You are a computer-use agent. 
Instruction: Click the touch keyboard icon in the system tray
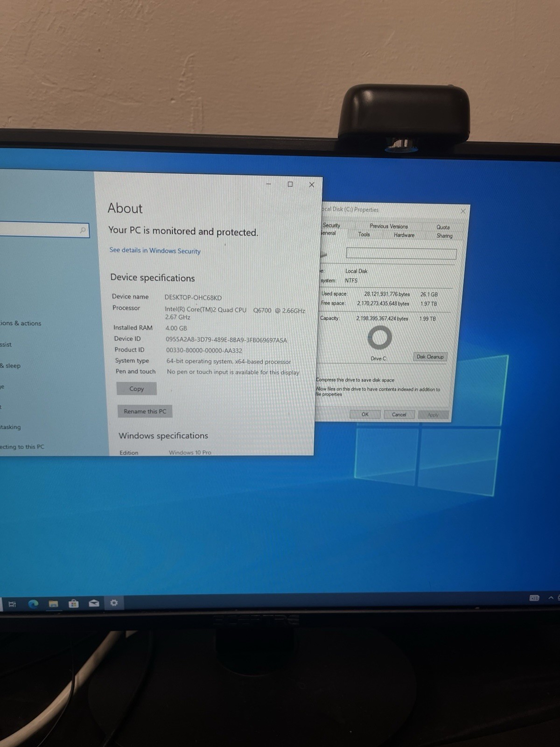coord(534,598)
